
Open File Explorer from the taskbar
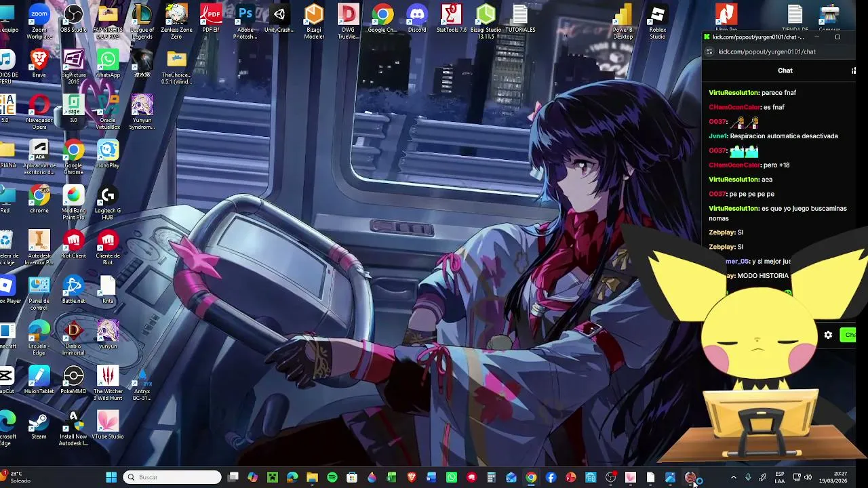pos(312,478)
